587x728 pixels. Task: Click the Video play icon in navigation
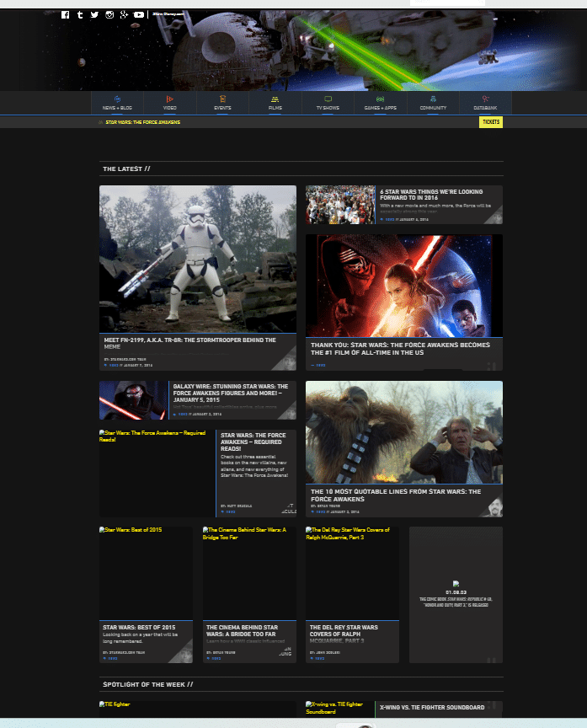coord(170,99)
